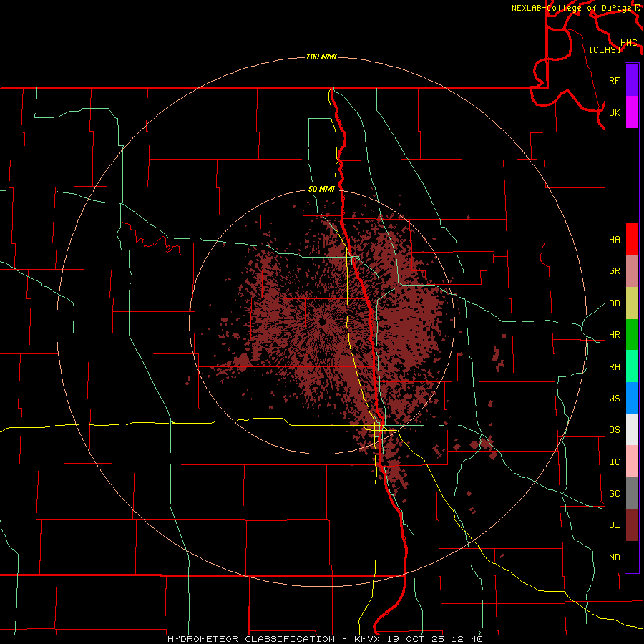The width and height of the screenshot is (644, 644).
Task: Click the DS white legend swatch
Action: point(632,429)
